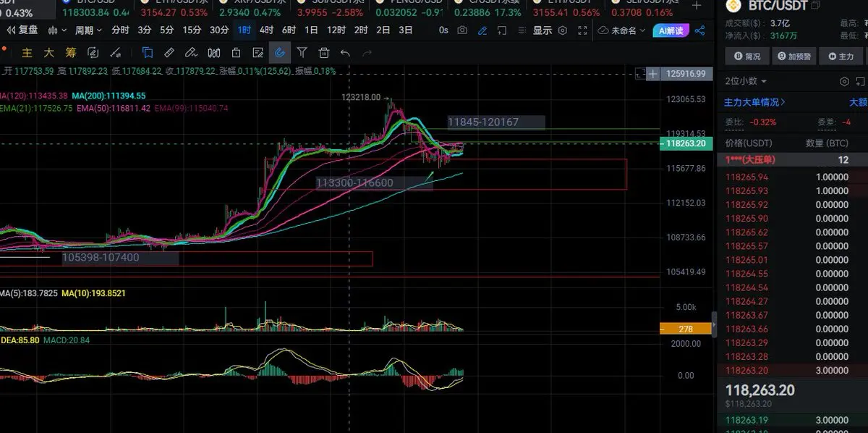Image resolution: width=868 pixels, height=433 pixels.
Task: Select the 1时 timeframe
Action: pyautogui.click(x=244, y=30)
